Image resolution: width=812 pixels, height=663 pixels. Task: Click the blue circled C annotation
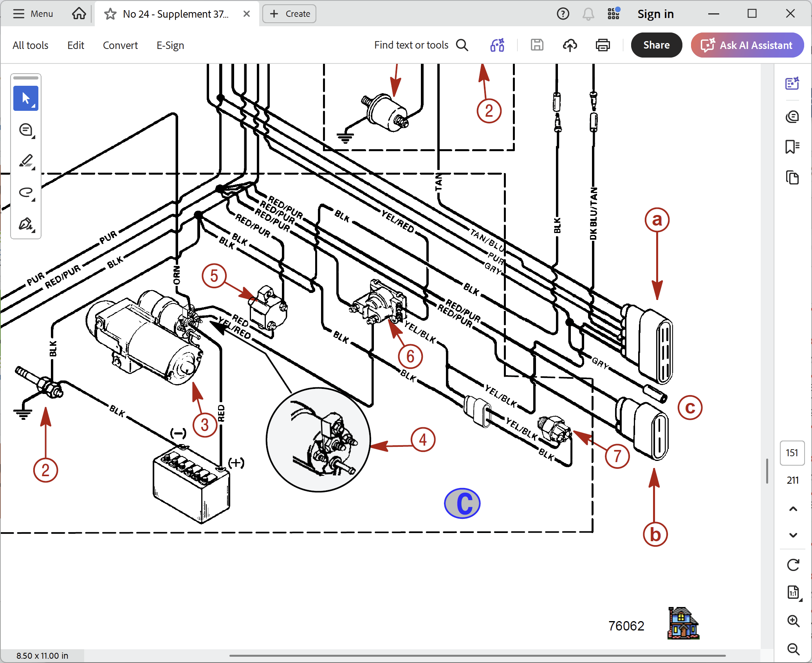[462, 503]
